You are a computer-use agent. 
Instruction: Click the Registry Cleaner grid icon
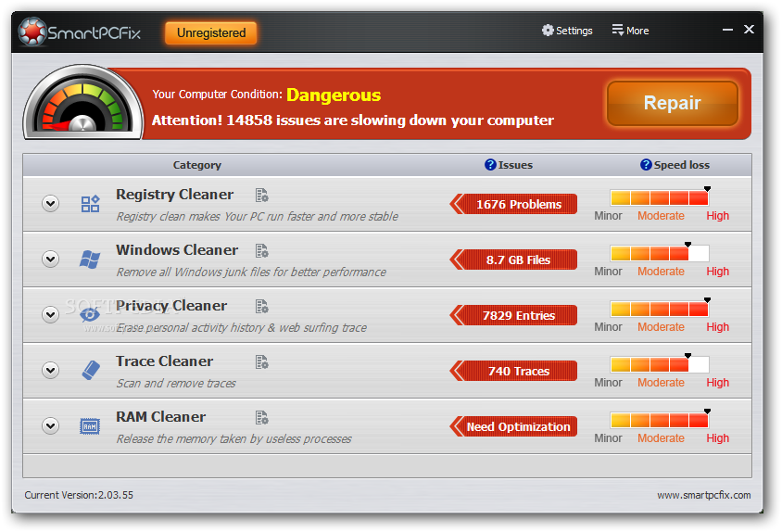90,204
